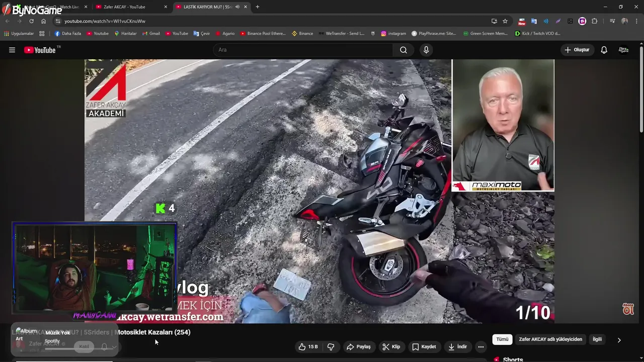Expand the chevron next to subscription bell
The height and width of the screenshot is (362, 644).
pos(114,347)
